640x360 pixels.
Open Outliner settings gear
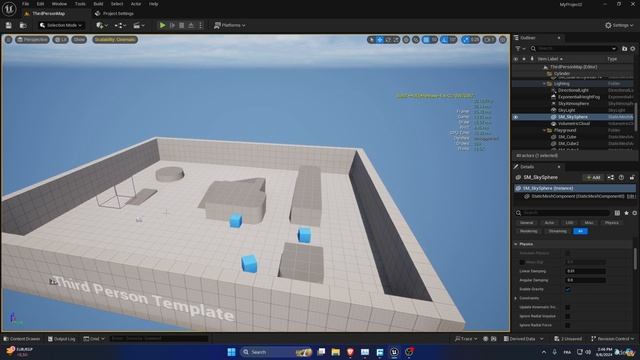tap(633, 49)
